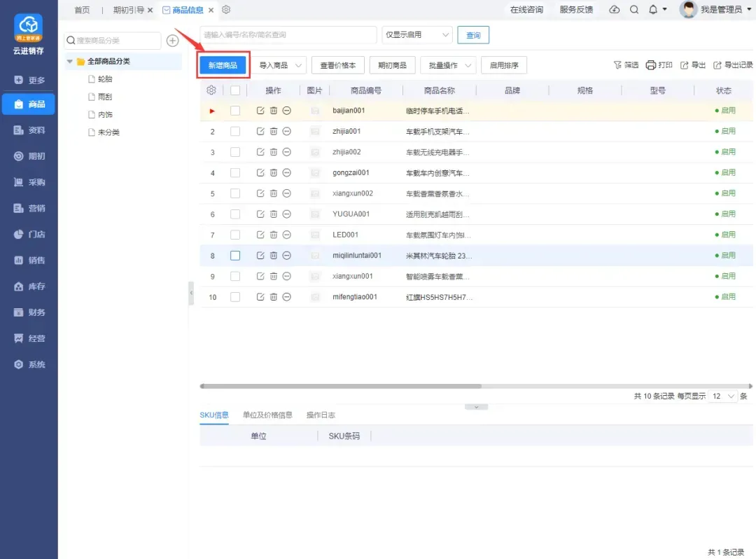The image size is (756, 559).
Task: Check the zhijia001 row checkbox
Action: pos(235,131)
